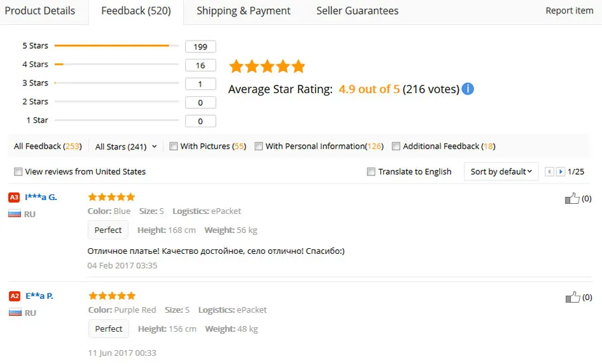Screen dimensions: 602x364
Task: Click the previous feedback page arrow
Action: (549, 172)
